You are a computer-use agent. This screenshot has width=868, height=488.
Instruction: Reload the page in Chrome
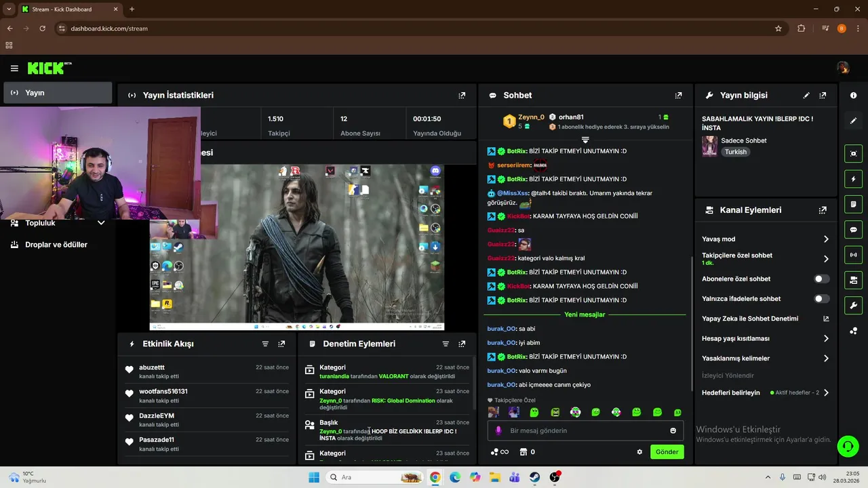click(x=42, y=28)
